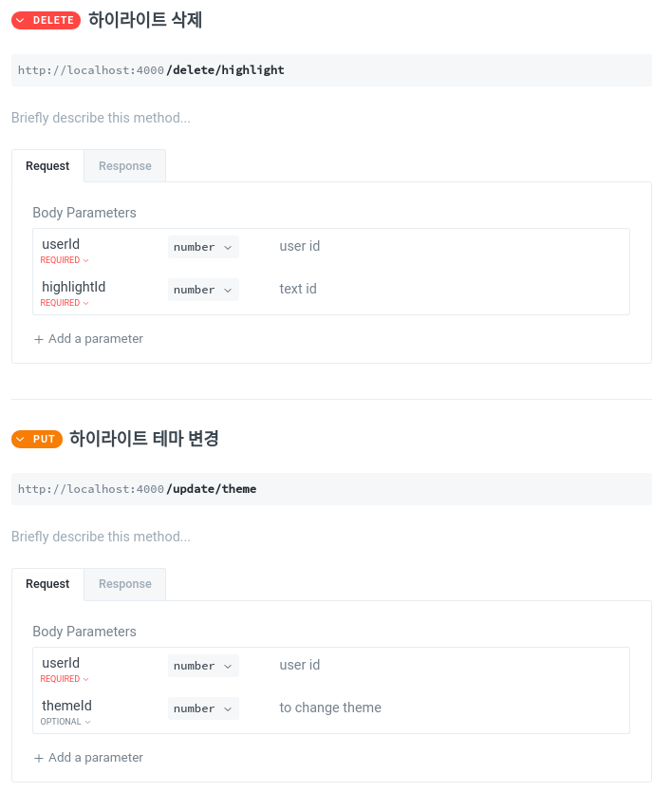672x793 pixels.
Task: Open the type dropdown for highlightId
Action: coord(202,289)
